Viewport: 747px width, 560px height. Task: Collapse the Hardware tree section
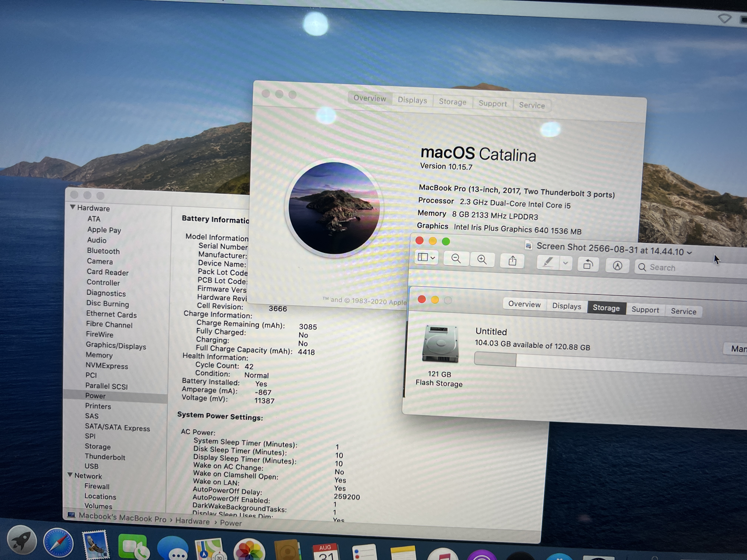[73, 207]
